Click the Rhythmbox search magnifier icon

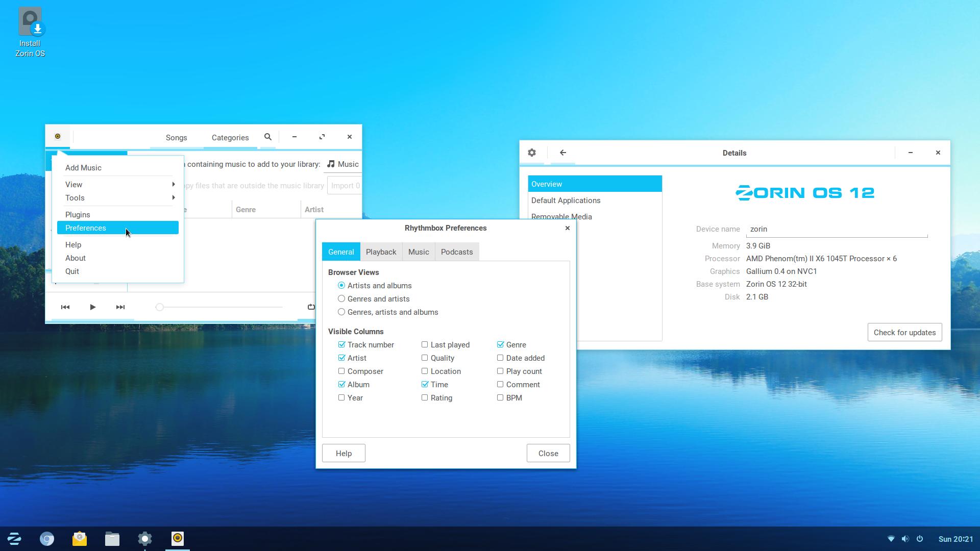(x=268, y=137)
